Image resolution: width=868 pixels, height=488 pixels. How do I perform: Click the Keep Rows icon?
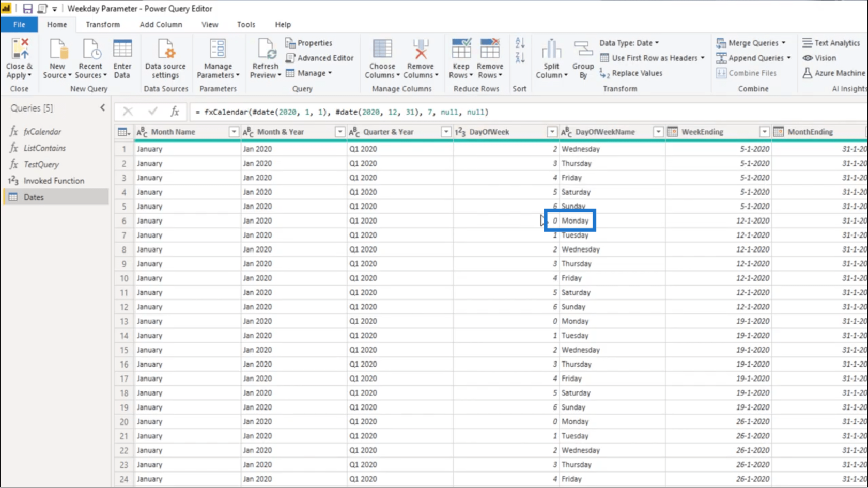pos(461,50)
